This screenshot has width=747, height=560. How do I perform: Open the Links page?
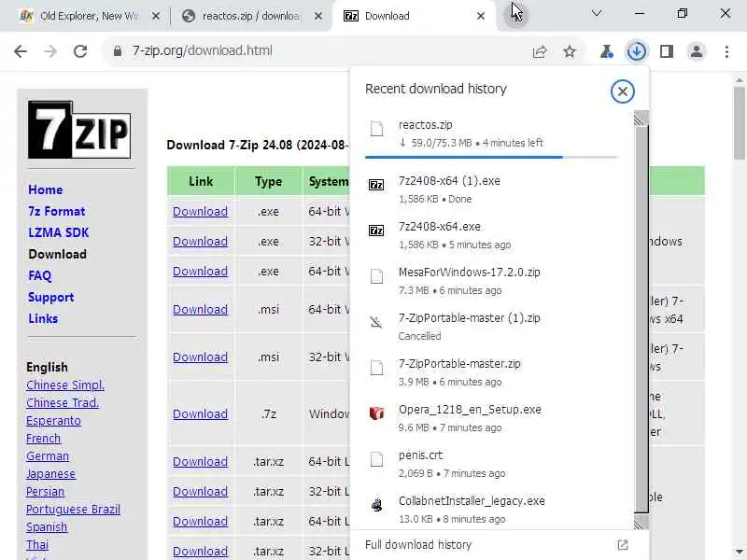(43, 318)
